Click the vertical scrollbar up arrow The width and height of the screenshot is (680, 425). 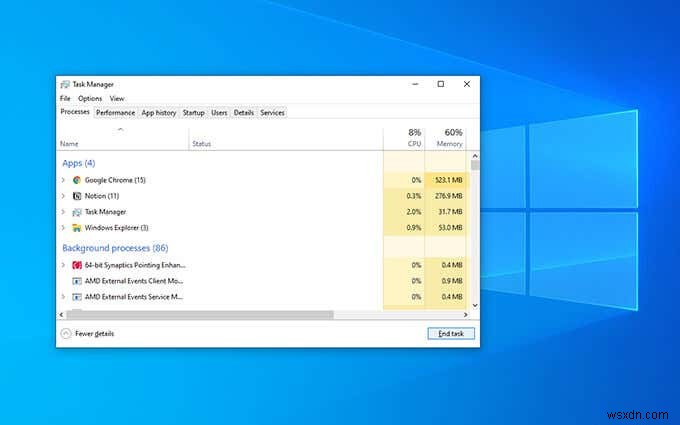(x=475, y=155)
